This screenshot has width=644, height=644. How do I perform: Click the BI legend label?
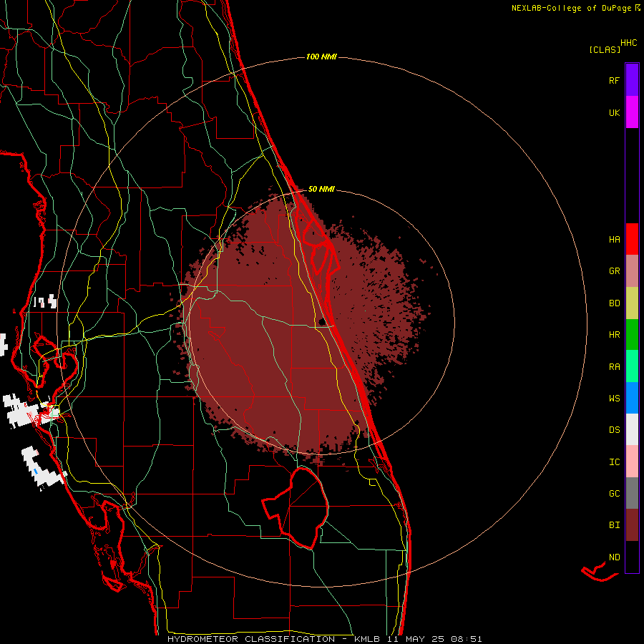click(x=614, y=525)
